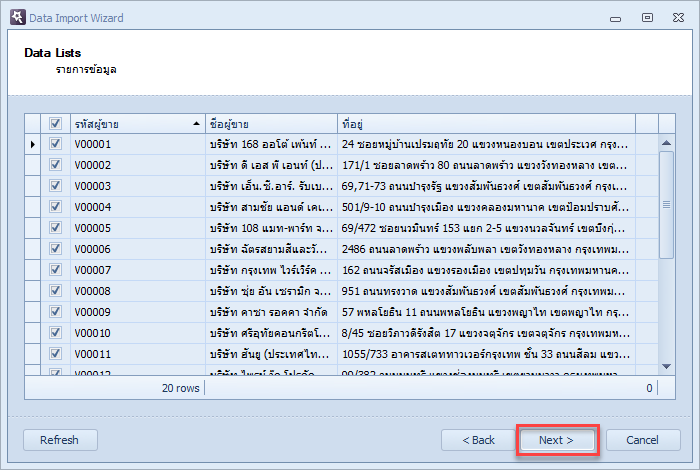Screen dimensions: 700x470
Task: Select vendor name บริษัท คาซา รอคคา จำกัด
Action: pyautogui.click(x=271, y=312)
